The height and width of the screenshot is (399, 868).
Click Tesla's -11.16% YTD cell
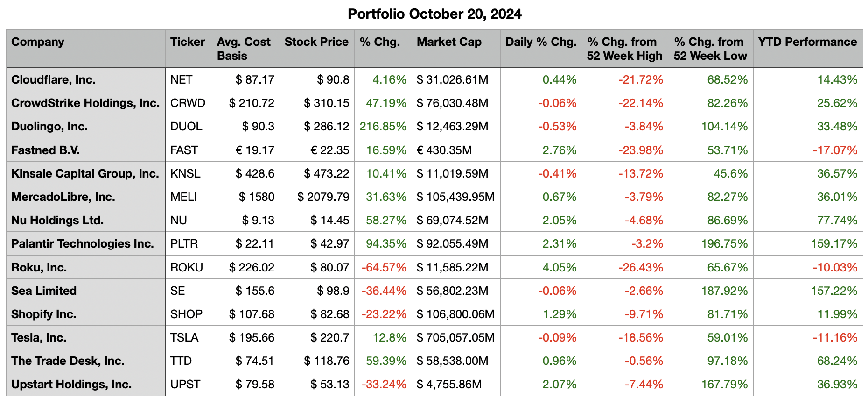point(835,338)
